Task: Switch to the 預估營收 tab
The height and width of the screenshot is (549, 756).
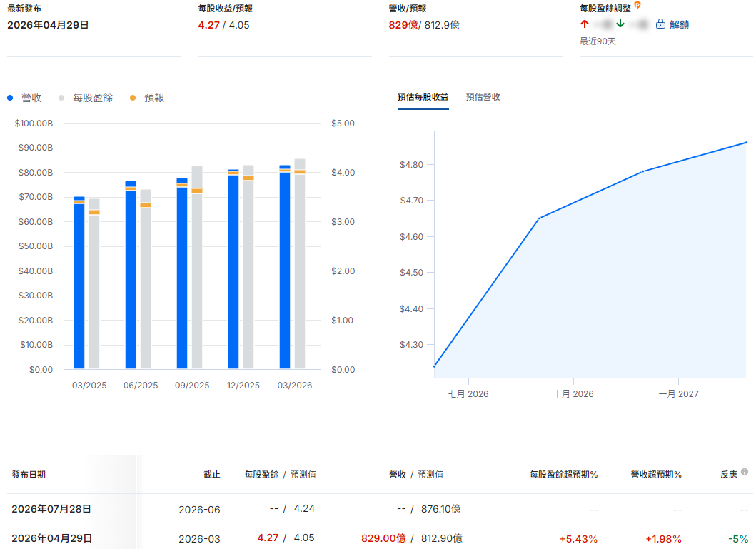Action: [x=483, y=97]
